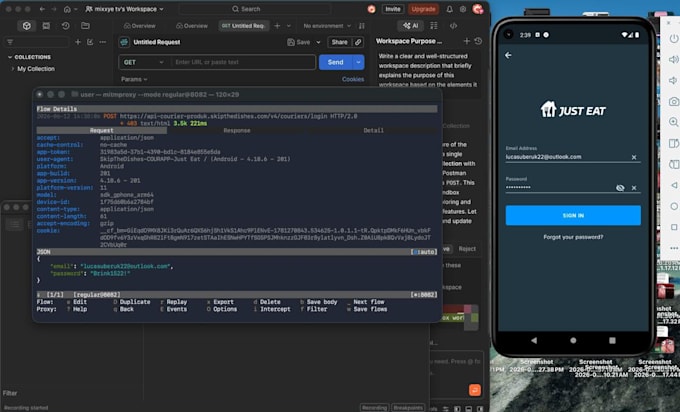Open the Collections sidebar icon in Postman
680x412 pixels.
[x=26, y=26]
